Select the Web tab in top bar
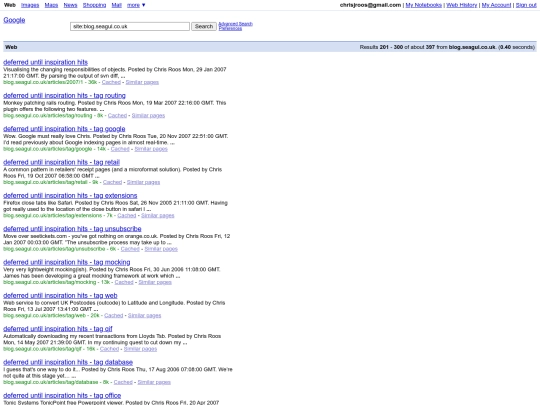This screenshot has height=405, width=540. (x=10, y=5)
